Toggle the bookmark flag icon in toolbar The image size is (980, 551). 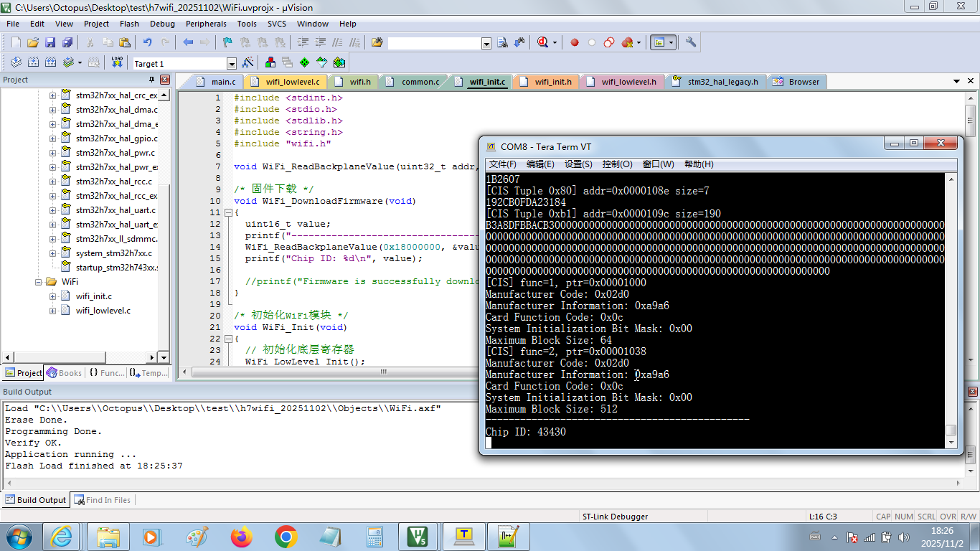coord(227,42)
